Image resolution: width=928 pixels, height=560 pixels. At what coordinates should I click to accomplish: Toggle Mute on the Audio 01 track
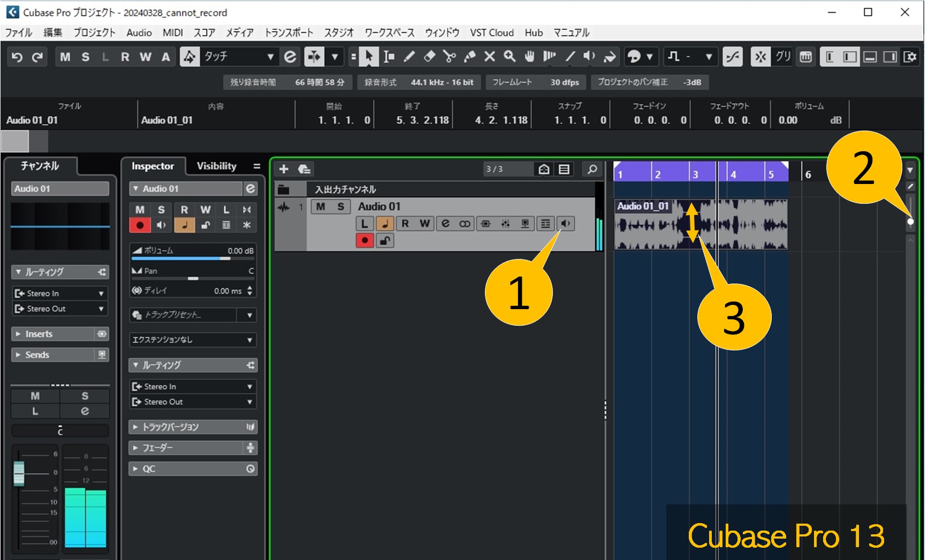click(321, 206)
